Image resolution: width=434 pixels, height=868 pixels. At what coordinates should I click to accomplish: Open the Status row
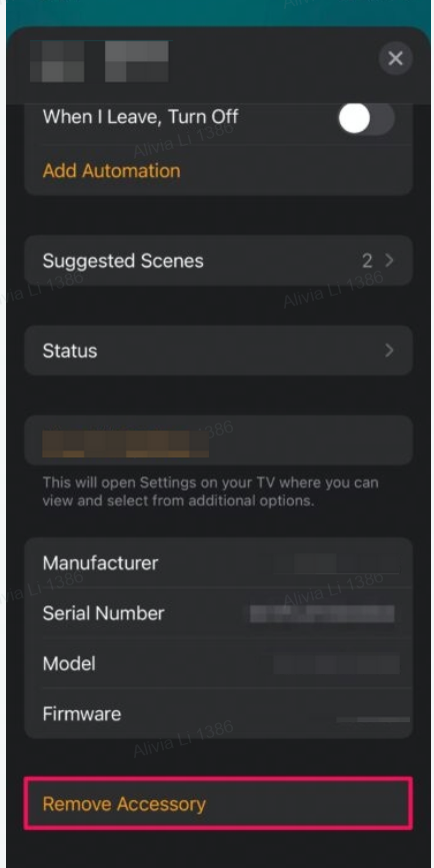(218, 351)
